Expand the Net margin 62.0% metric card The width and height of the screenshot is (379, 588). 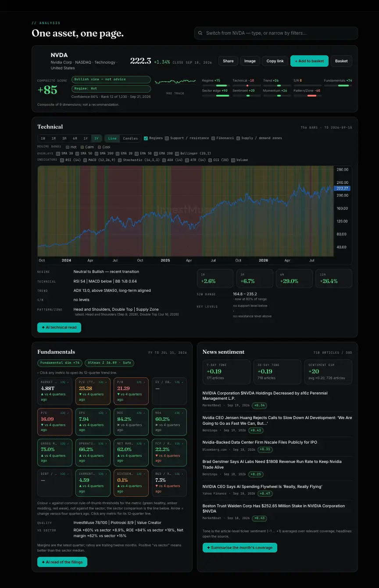131,452
